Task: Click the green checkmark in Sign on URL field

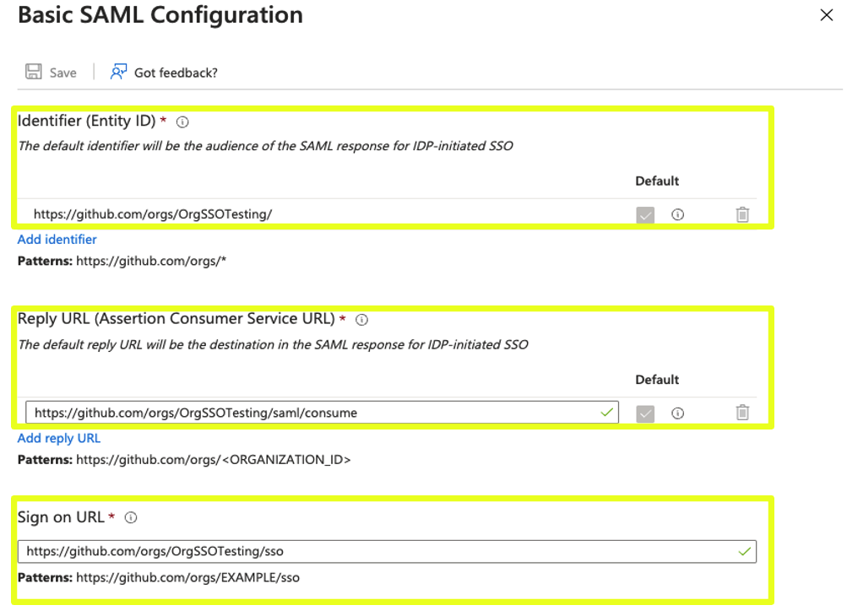Action: click(744, 551)
